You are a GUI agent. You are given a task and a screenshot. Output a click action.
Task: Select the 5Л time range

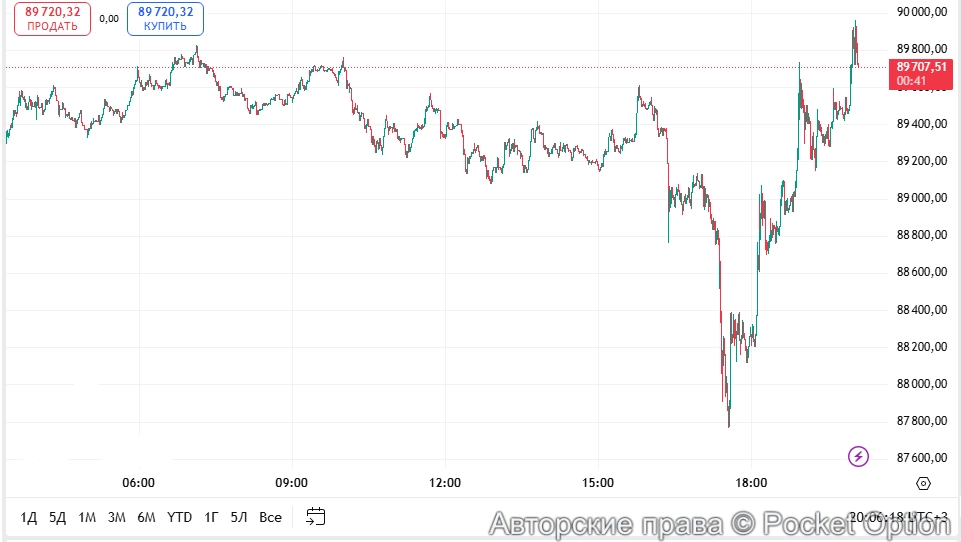(x=239, y=517)
